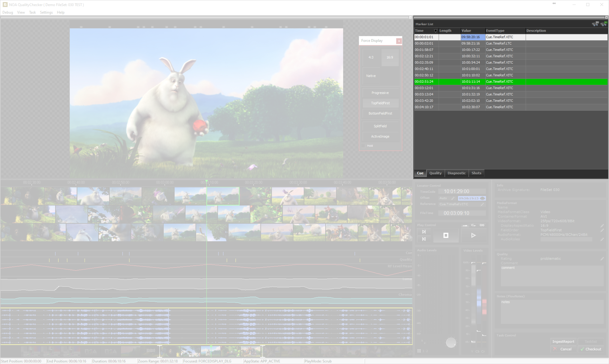The height and width of the screenshot is (364, 609).
Task: Click the eye icon in the offset value field
Action: tap(482, 198)
